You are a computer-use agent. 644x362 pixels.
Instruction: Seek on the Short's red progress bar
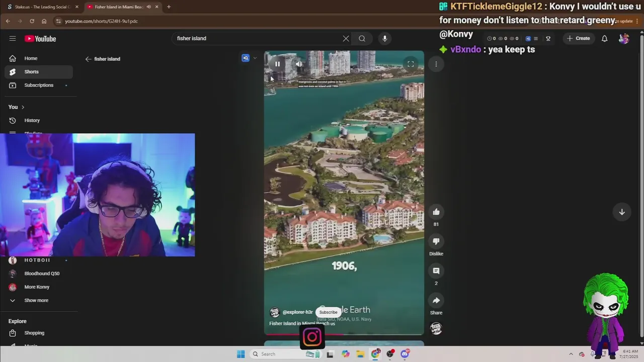point(344,334)
